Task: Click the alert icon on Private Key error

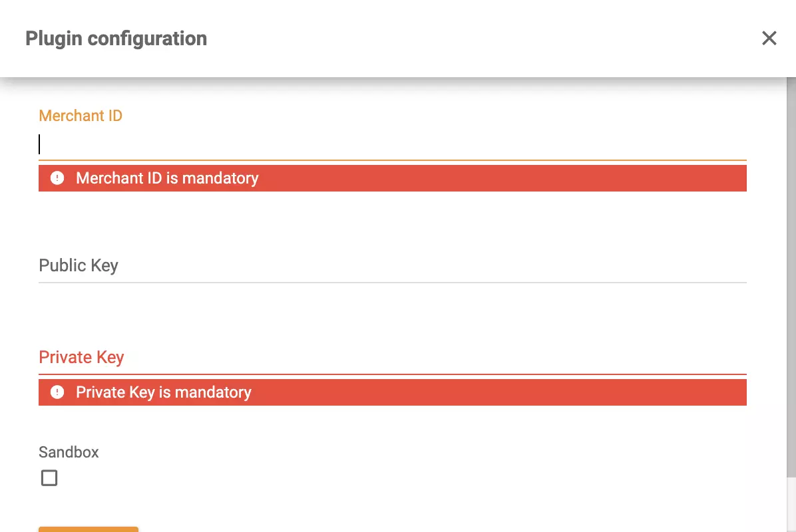Action: coord(57,392)
